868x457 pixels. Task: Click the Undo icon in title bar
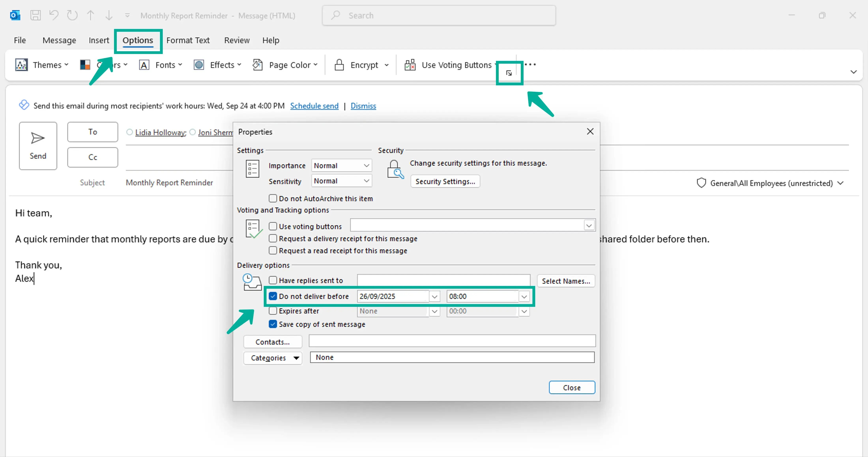pos(54,16)
